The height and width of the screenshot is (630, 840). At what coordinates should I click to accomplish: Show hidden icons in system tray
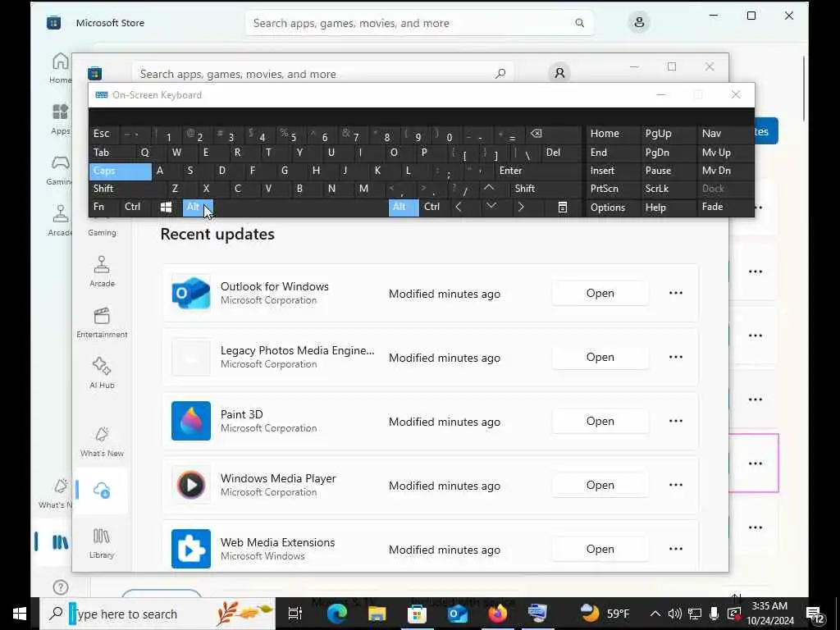655,614
